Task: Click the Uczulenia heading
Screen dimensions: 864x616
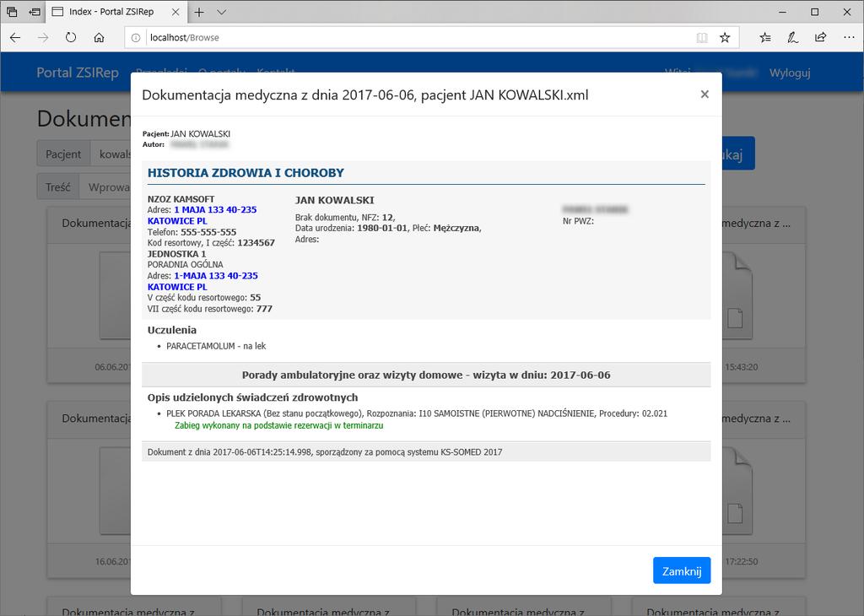Action: (172, 330)
